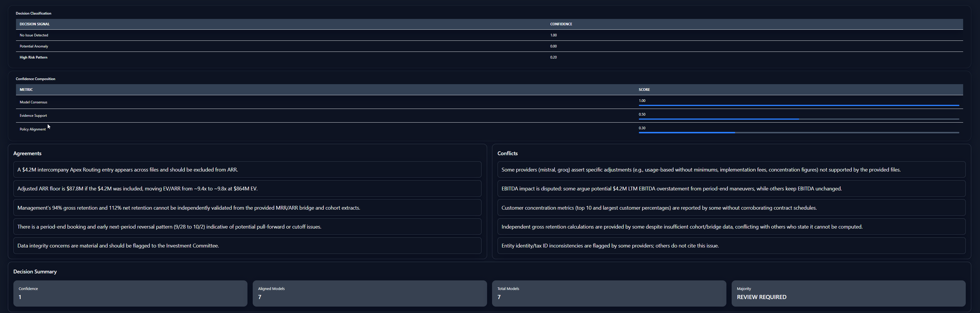Select the Policy Alignment metric label
This screenshot has width=980, height=313.
(x=33, y=129)
